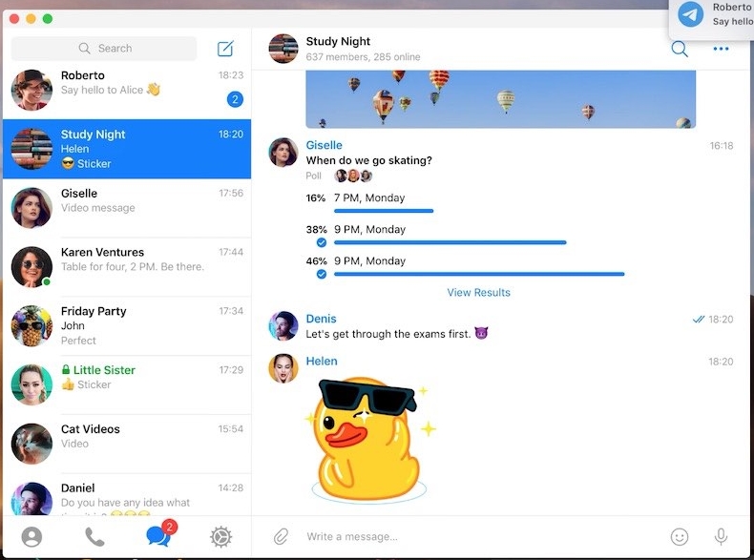754x560 pixels.
Task: Click the compose new message icon
Action: pyautogui.click(x=225, y=49)
